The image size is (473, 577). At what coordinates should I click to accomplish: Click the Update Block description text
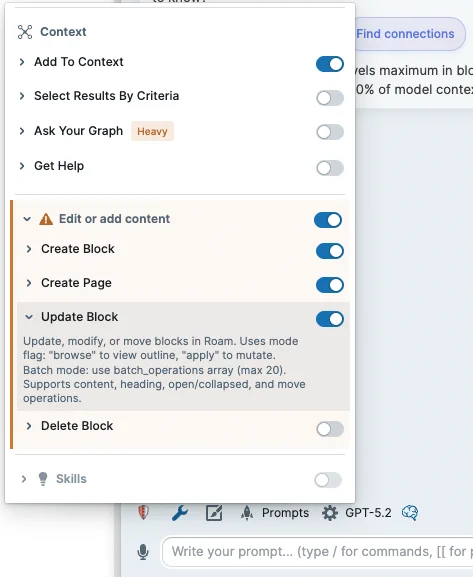[x=164, y=370]
